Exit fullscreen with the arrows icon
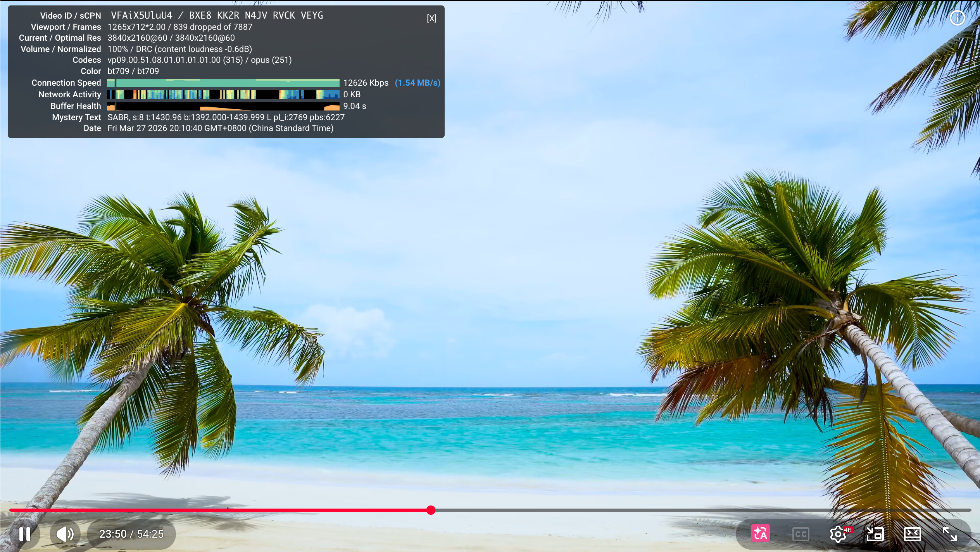Screen dimensions: 980x552 pos(949,534)
